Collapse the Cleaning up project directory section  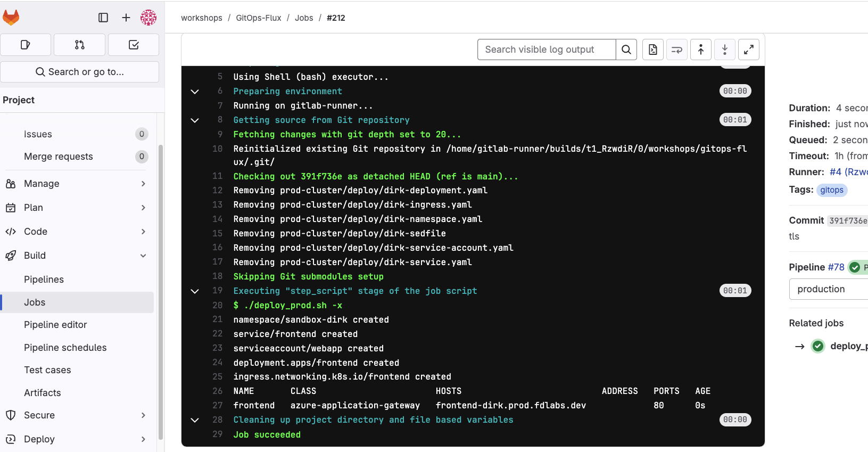[x=195, y=420]
